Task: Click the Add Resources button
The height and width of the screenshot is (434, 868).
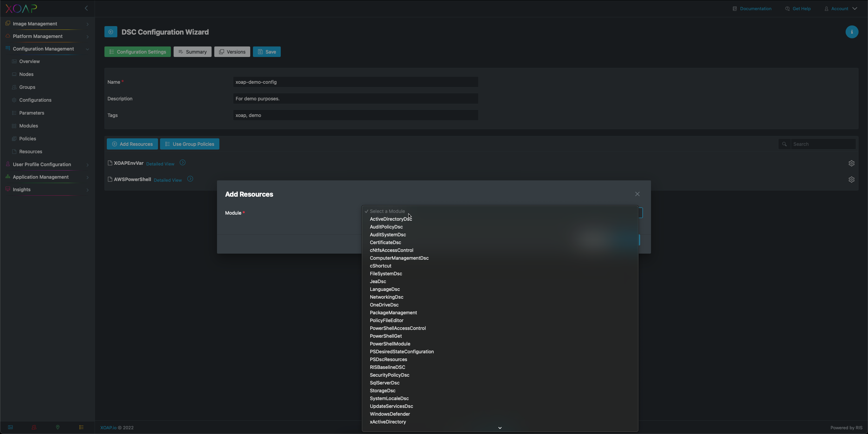Action: click(x=132, y=144)
